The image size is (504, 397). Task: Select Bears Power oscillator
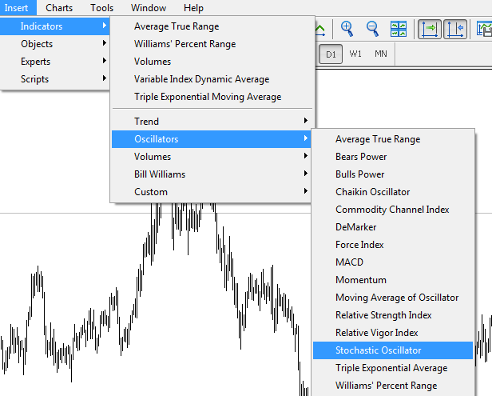click(393, 157)
